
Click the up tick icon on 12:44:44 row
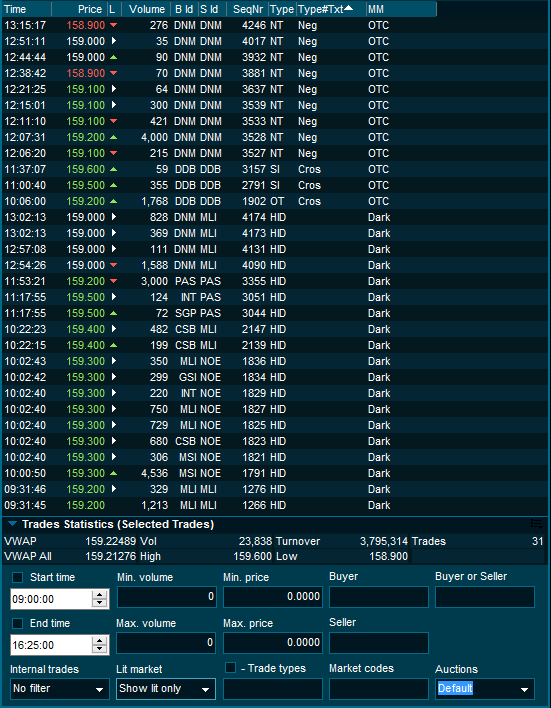click(113, 57)
